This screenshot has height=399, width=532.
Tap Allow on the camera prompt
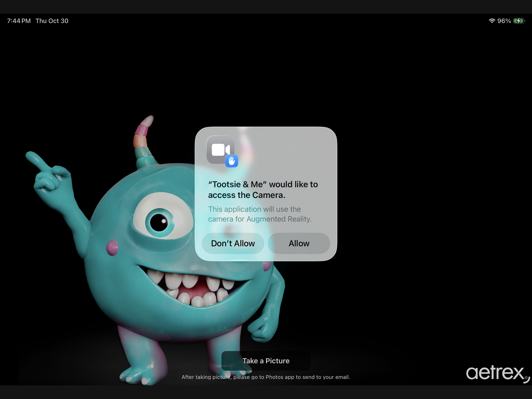(299, 243)
